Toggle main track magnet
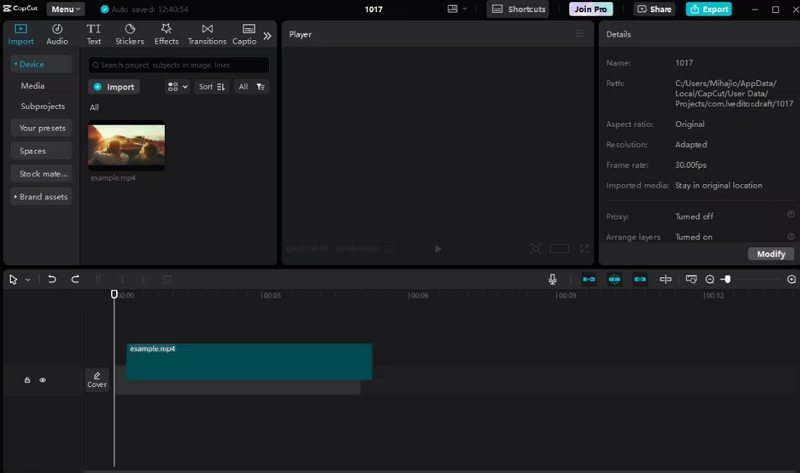 pyautogui.click(x=589, y=279)
